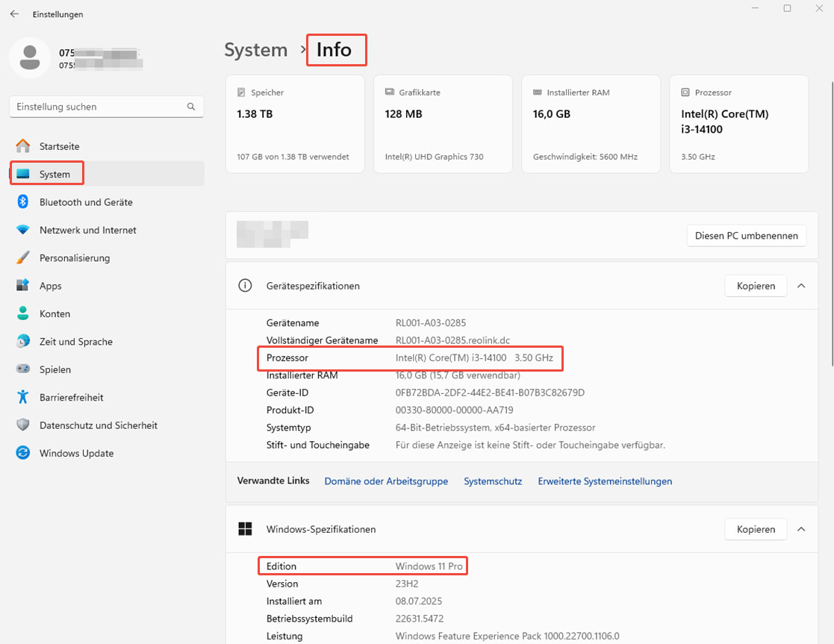Screen dimensions: 834x644
Task: Click the Bluetooth icon in sidebar
Action: pos(23,201)
